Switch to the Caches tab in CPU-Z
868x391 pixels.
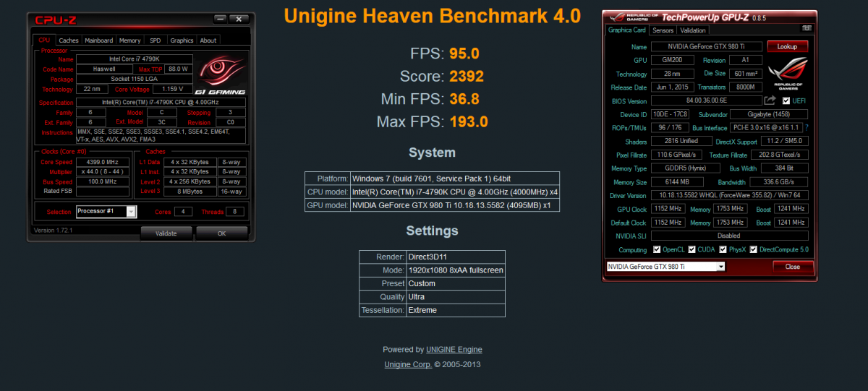click(x=69, y=40)
